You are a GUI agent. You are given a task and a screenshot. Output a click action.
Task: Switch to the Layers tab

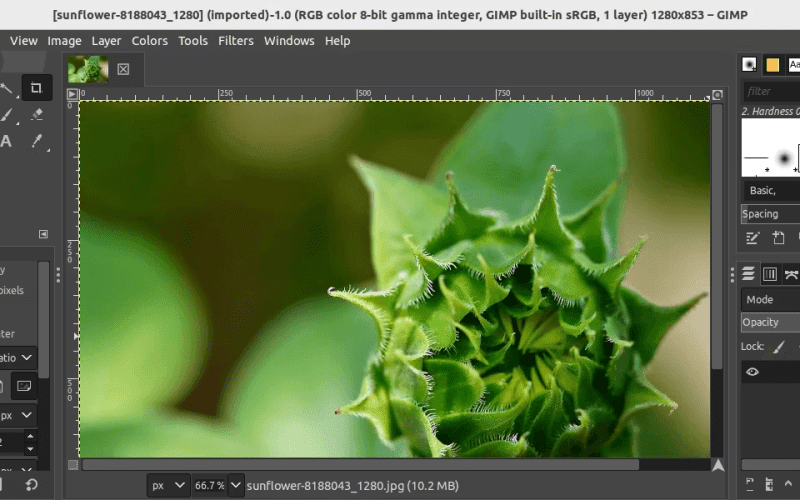pos(748,274)
